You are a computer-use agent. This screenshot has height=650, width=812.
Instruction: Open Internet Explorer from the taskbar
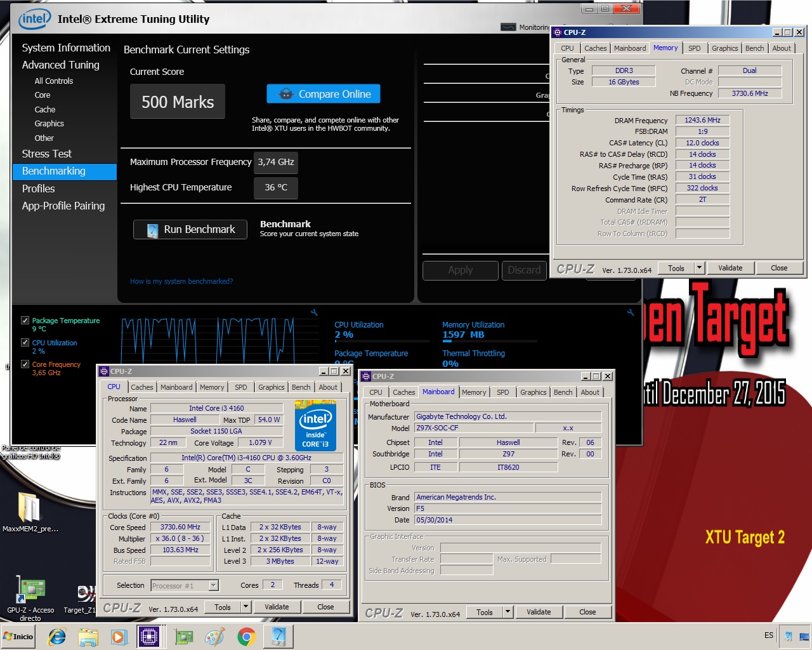57,637
